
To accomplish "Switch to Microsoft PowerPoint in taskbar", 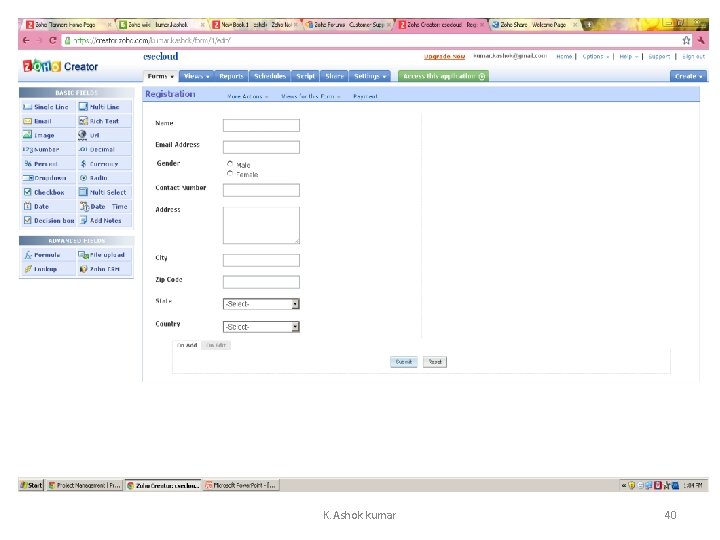I will 241,485.
